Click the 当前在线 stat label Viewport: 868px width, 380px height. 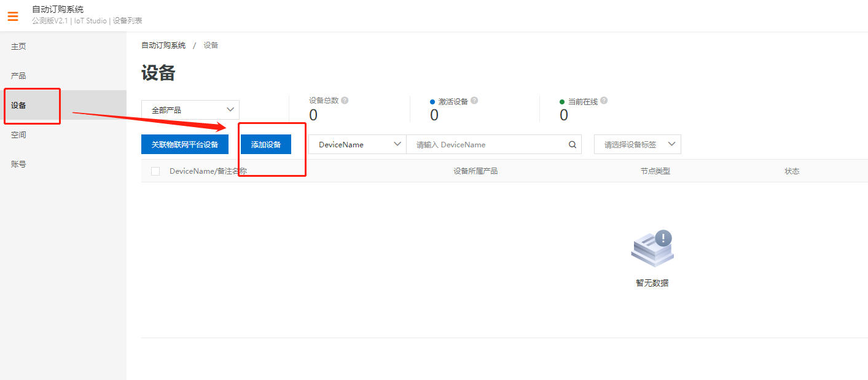(x=583, y=101)
